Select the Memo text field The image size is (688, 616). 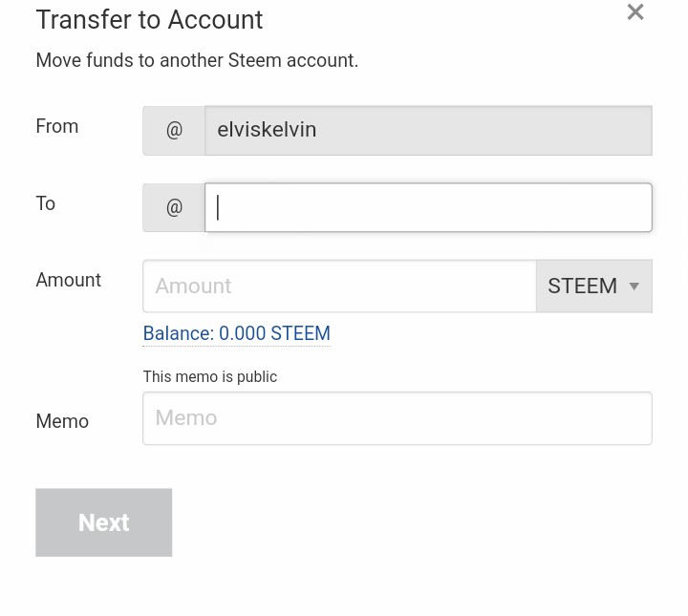[397, 418]
